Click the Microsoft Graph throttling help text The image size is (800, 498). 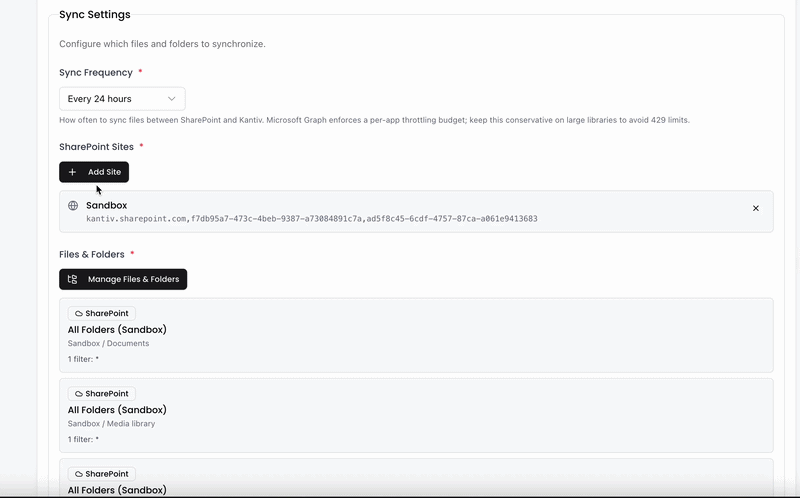(374, 120)
